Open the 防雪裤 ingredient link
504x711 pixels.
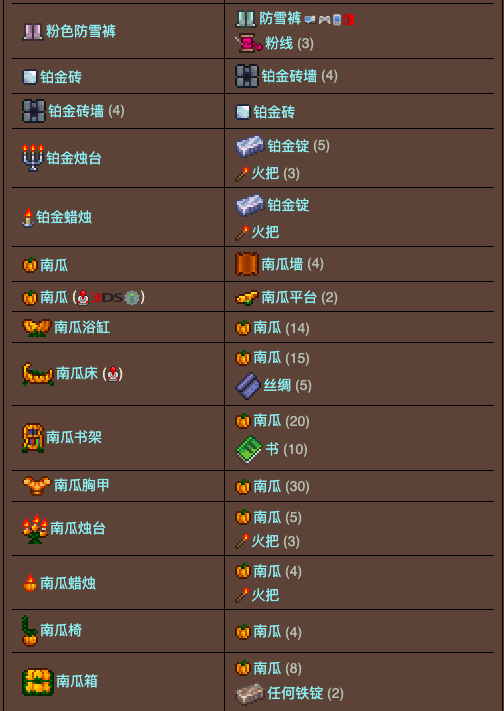[x=280, y=19]
